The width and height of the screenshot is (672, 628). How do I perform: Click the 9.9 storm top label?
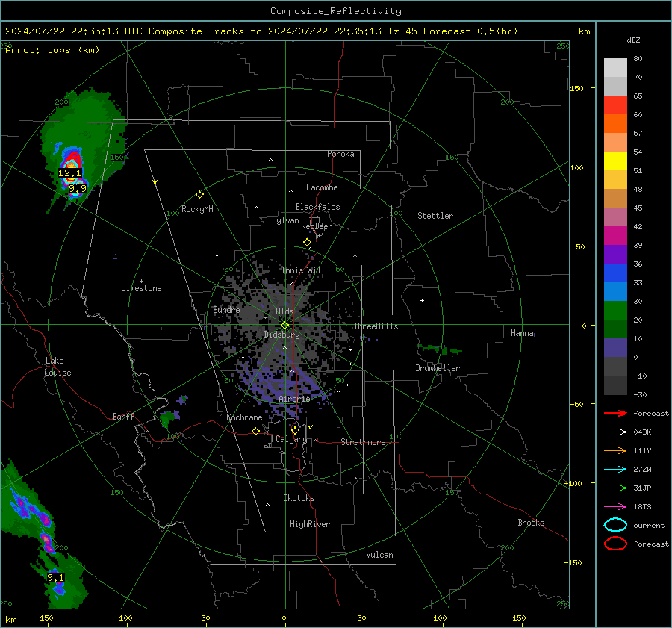[78, 189]
